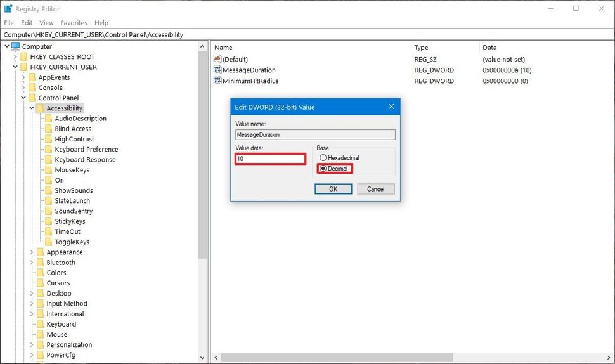Select the Keyboard Preference key
The width and height of the screenshot is (615, 364).
tap(86, 150)
